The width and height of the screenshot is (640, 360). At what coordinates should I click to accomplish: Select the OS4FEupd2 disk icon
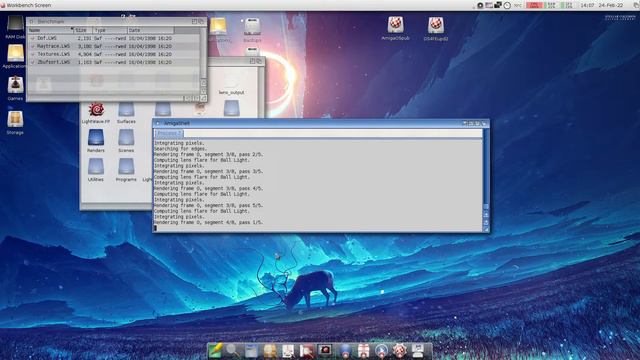coord(436,25)
